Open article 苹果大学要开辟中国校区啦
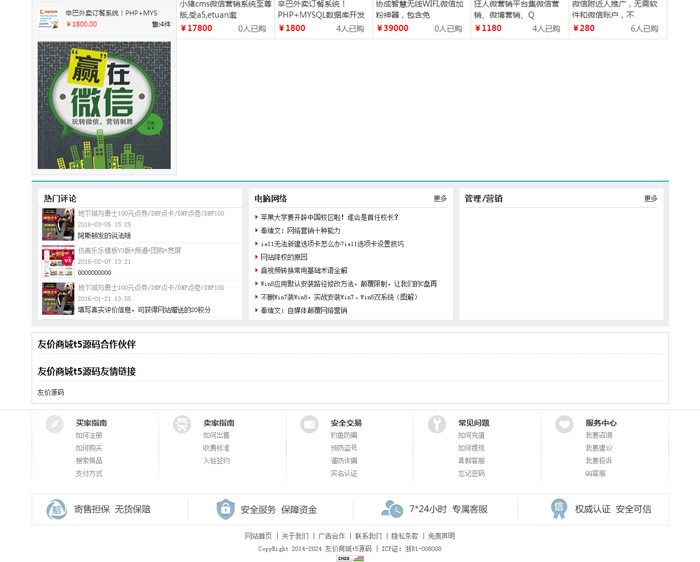The height and width of the screenshot is (562, 700). [329, 217]
